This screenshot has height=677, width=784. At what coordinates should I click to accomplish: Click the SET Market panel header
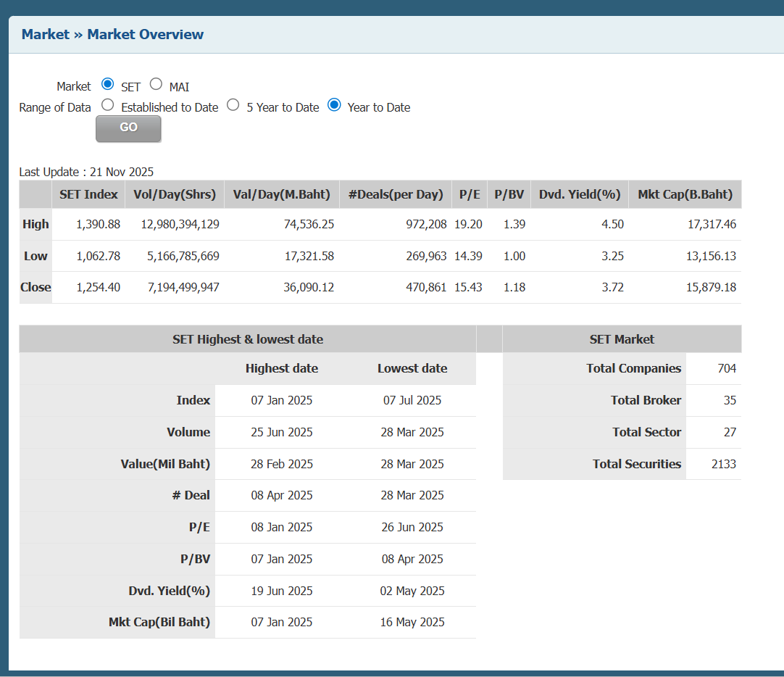pos(622,339)
